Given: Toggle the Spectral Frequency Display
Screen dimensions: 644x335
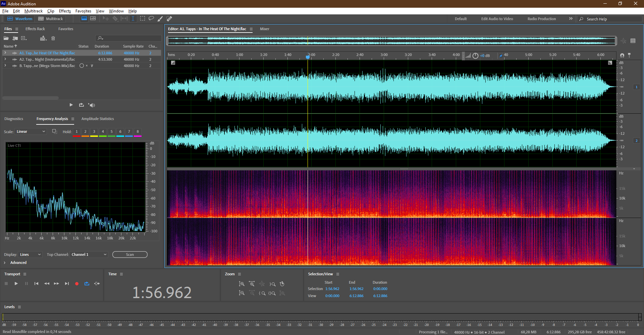Looking at the screenshot, I should click(84, 19).
